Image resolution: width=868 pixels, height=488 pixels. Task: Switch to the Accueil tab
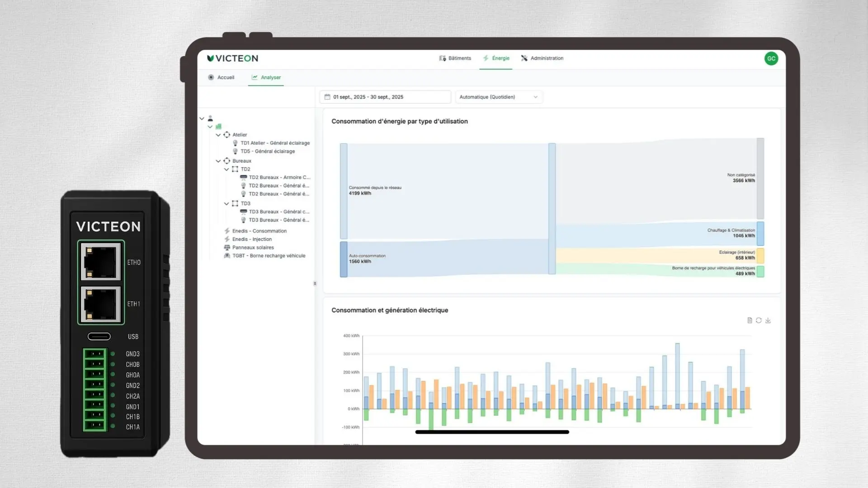point(222,77)
